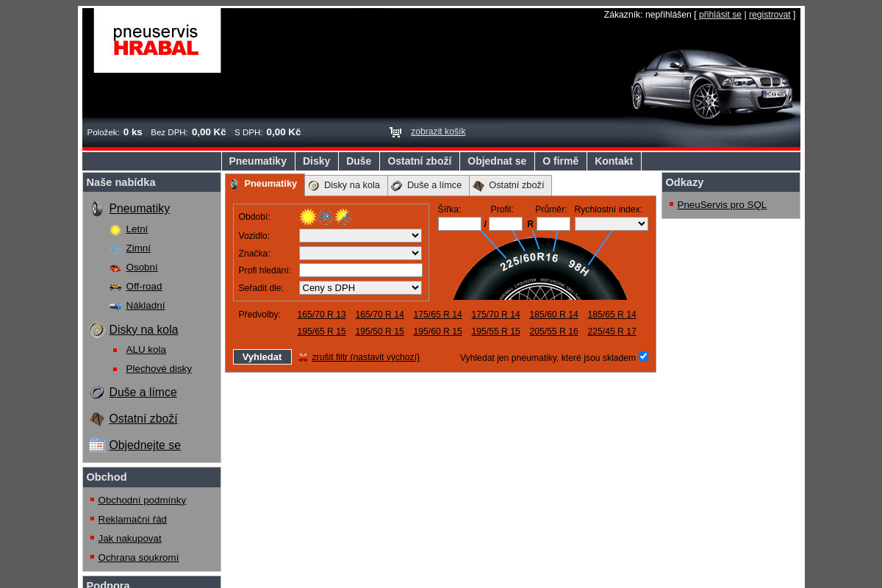Open Kontakt in the main menu
This screenshot has width=882, height=588.
[x=614, y=161]
